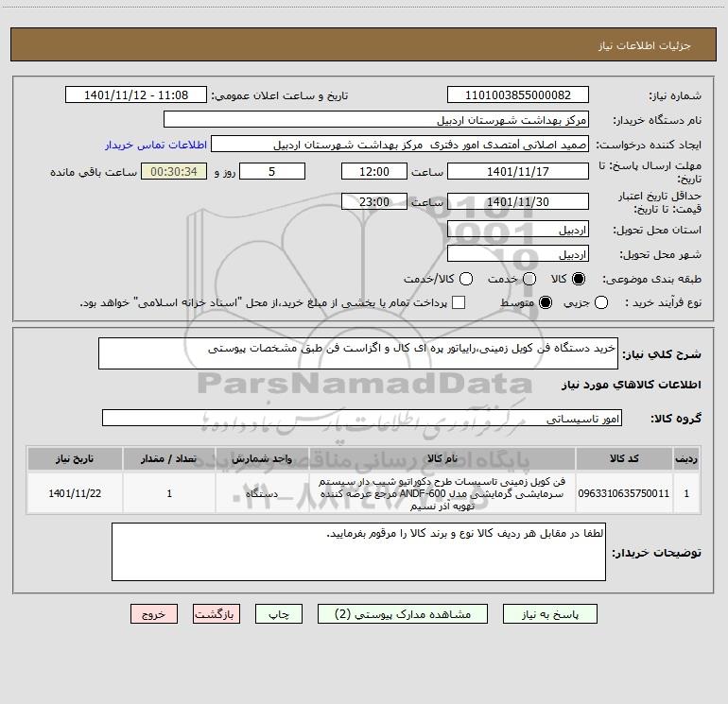
Task: Click the announcement date field 1401/11/12 - 11:08
Action: pyautogui.click(x=136, y=94)
